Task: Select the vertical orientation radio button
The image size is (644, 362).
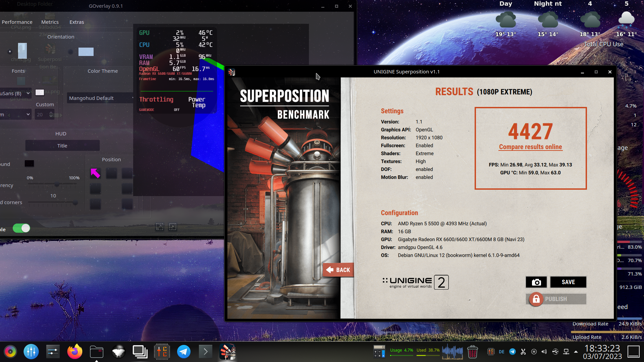Action: point(10,52)
